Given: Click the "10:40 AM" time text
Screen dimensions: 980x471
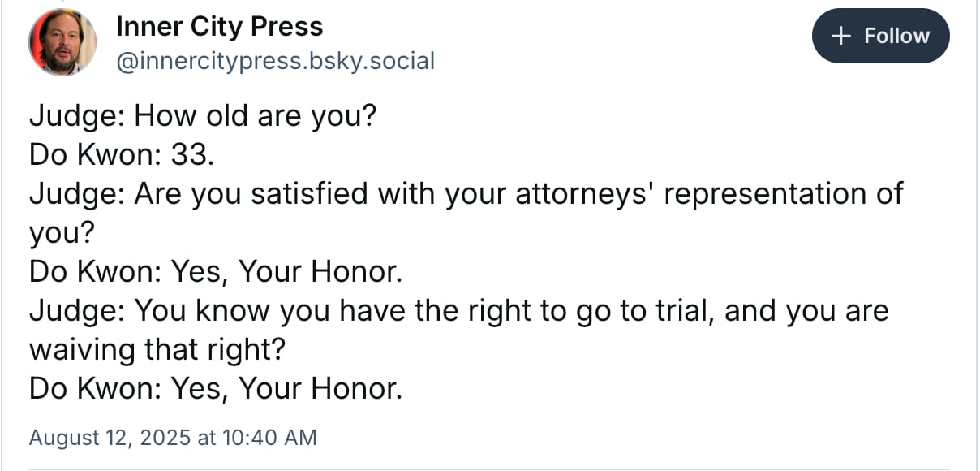Looking at the screenshot, I should tap(269, 438).
